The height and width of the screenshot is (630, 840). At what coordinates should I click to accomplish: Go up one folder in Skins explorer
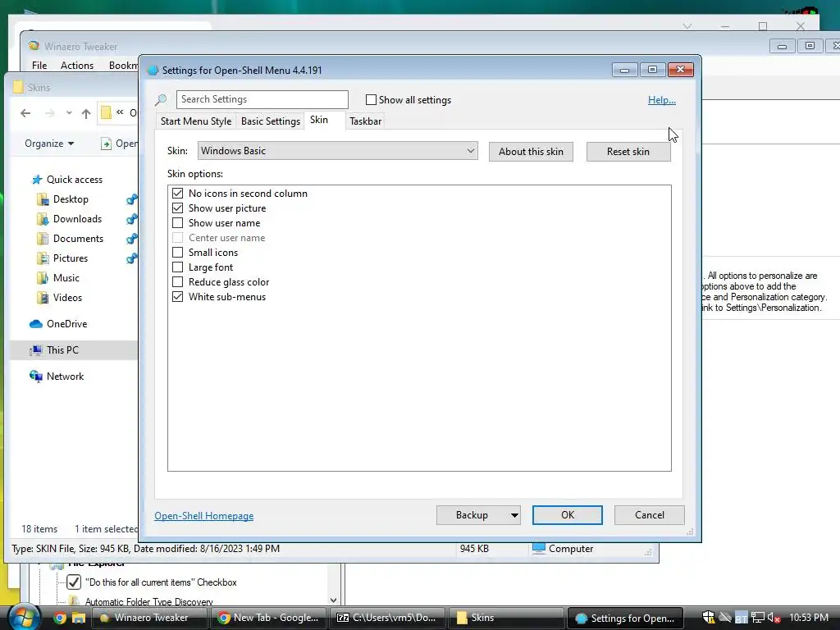85,113
